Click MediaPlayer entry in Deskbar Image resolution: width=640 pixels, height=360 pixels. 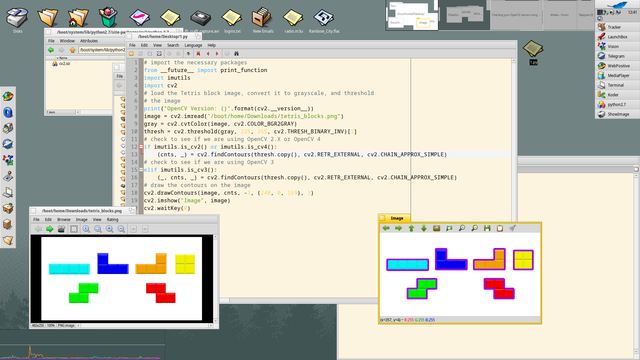pos(617,76)
